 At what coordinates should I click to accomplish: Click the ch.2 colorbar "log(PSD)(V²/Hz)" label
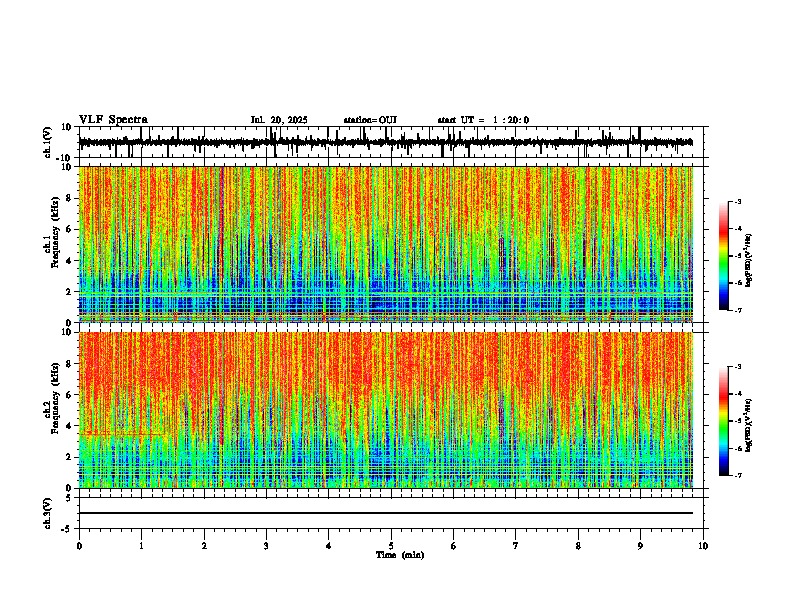coord(748,425)
